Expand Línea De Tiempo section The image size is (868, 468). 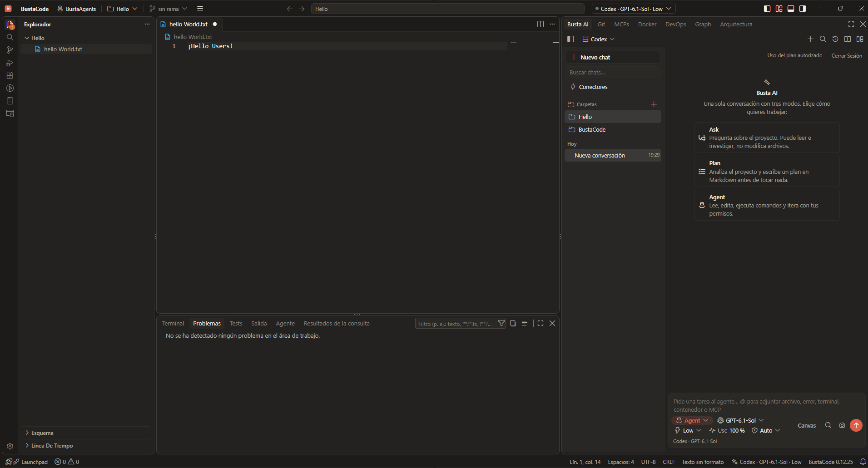point(85,445)
